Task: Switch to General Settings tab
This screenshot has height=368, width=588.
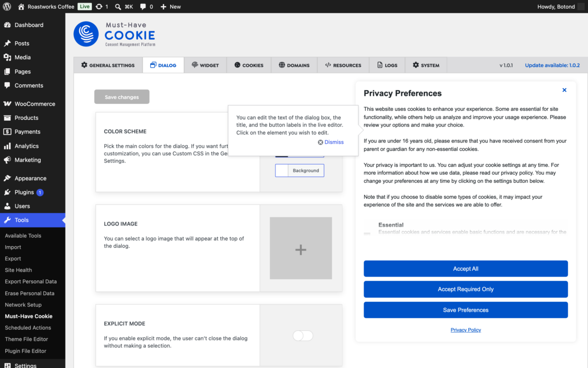Action: [108, 65]
